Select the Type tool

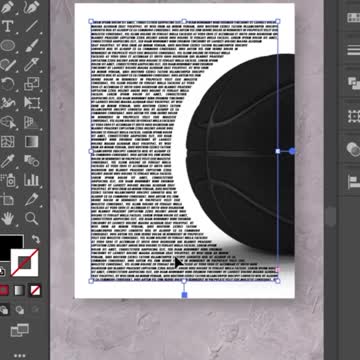click(7, 26)
